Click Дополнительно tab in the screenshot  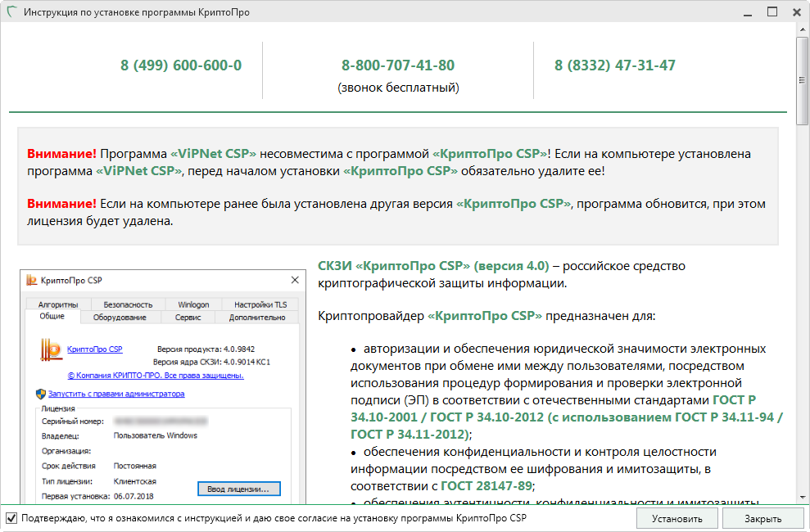tap(257, 318)
